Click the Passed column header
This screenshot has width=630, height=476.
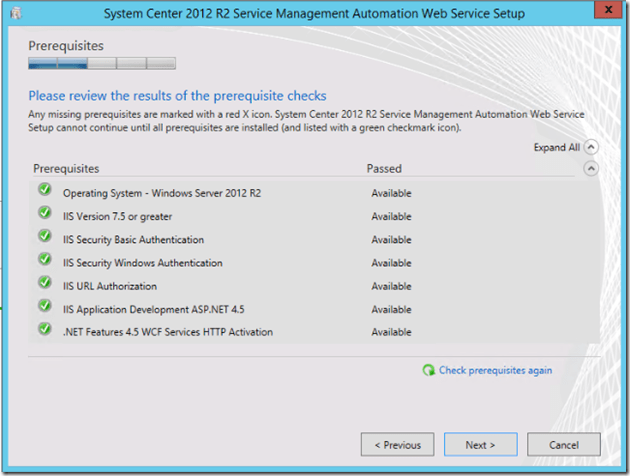click(x=384, y=169)
